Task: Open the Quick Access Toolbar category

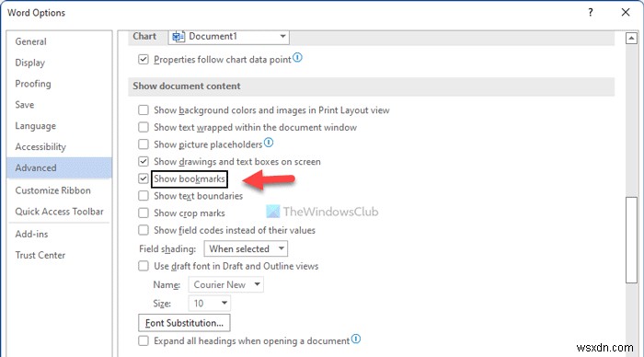Action: point(59,212)
